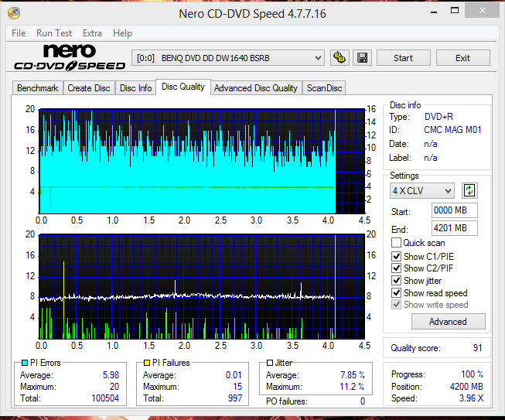This screenshot has height=420, width=505.
Task: Toggle the Quick scan checkbox
Action: [396, 243]
